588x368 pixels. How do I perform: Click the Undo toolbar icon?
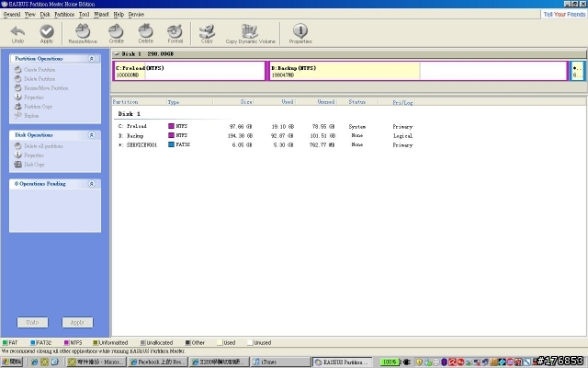(17, 34)
